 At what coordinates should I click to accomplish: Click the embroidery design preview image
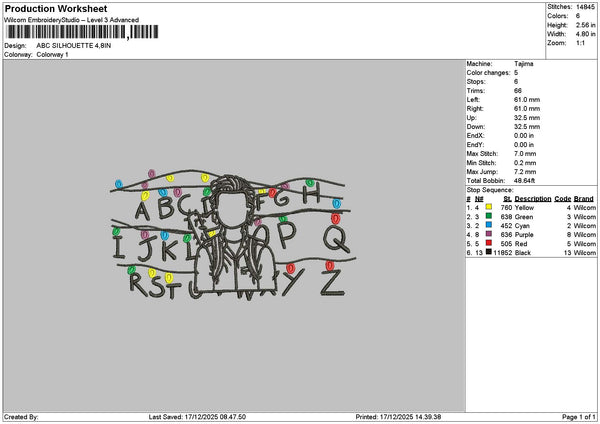(x=233, y=234)
